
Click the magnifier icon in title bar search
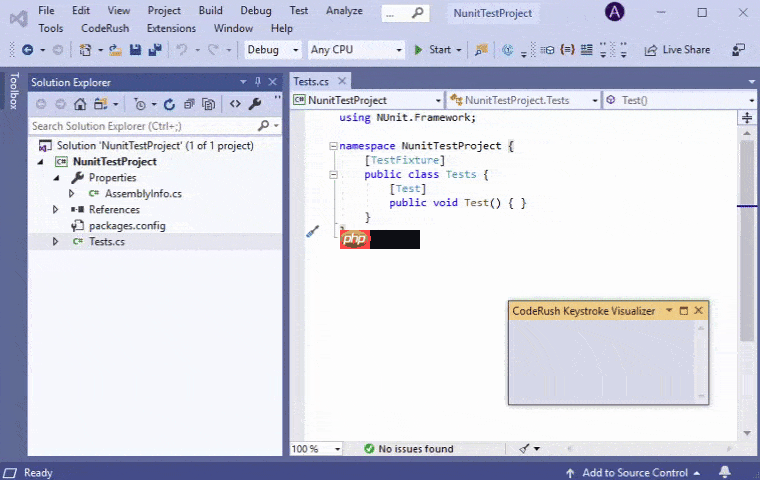[417, 13]
